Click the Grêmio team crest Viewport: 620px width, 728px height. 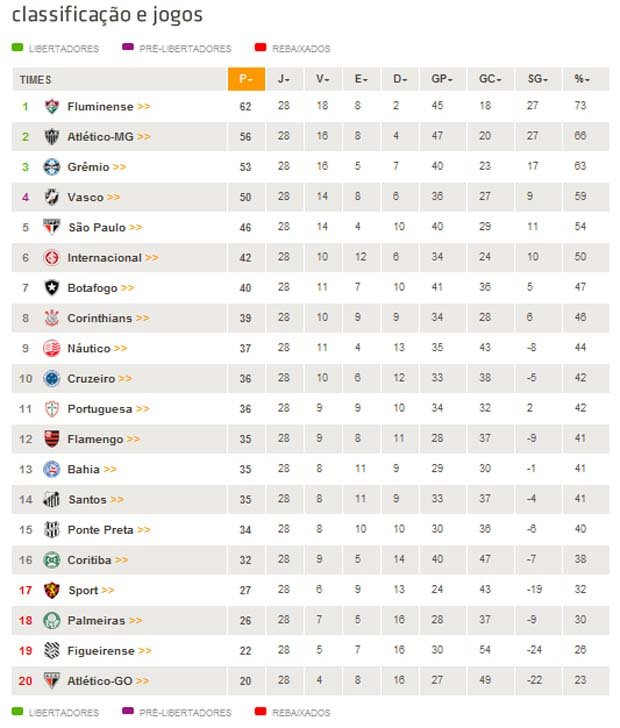(52, 167)
